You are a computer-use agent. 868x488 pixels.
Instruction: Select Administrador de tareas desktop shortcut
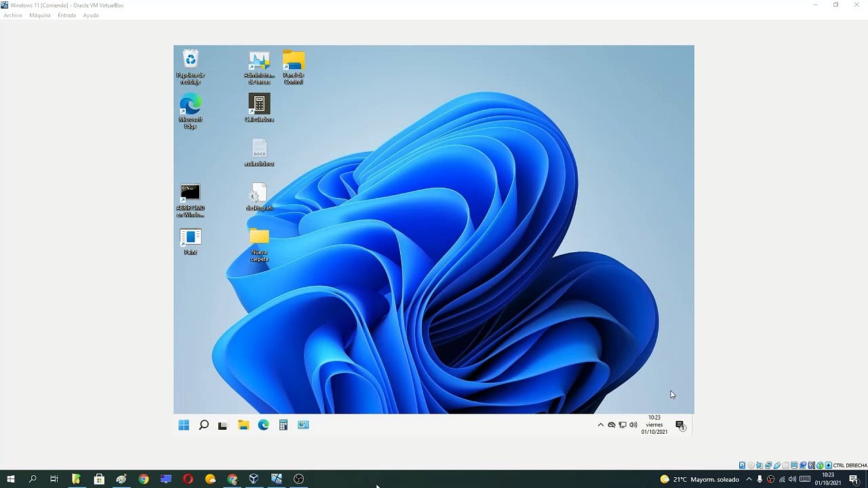259,67
